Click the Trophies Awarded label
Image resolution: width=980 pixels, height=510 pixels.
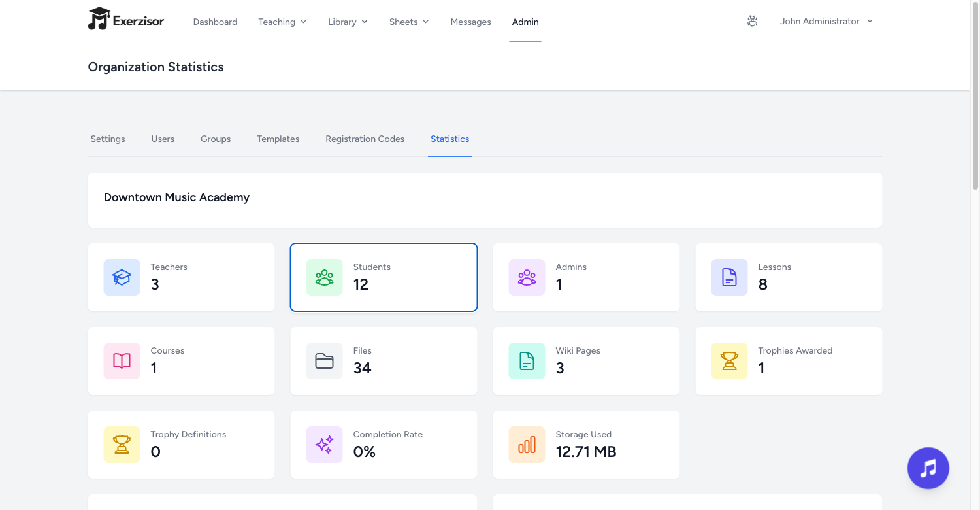pos(795,350)
